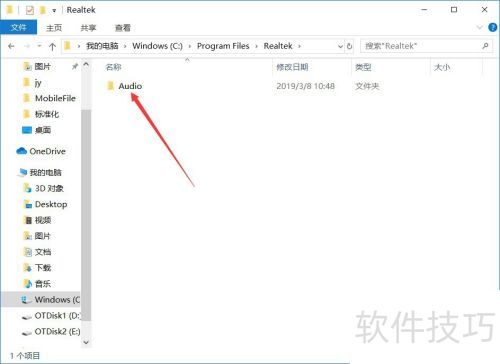Switch to the 主页 ribbon tab

pyautogui.click(x=54, y=28)
